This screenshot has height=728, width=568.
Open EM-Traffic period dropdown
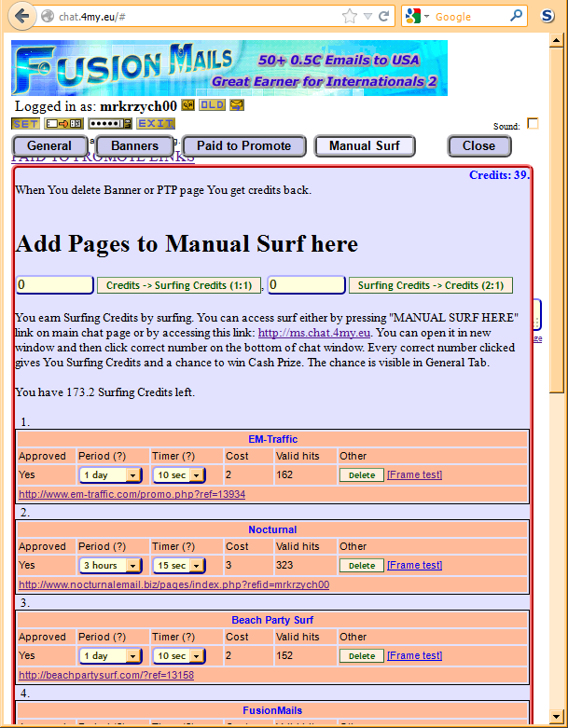(x=110, y=475)
